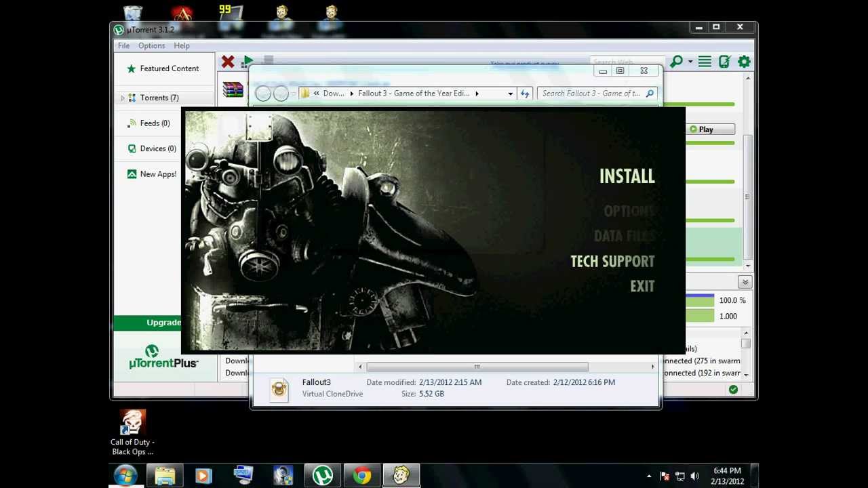Show hidden tray icons arrow
The height and width of the screenshot is (488, 868).
[649, 476]
